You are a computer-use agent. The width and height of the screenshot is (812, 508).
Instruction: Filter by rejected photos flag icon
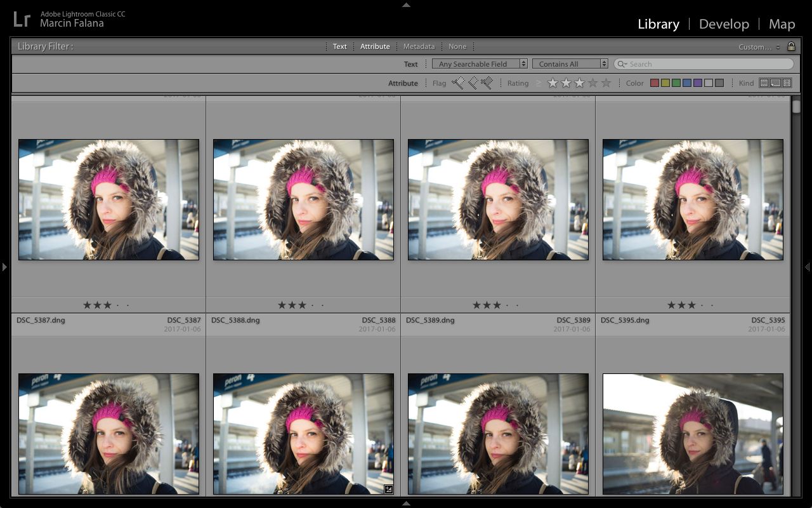point(487,83)
